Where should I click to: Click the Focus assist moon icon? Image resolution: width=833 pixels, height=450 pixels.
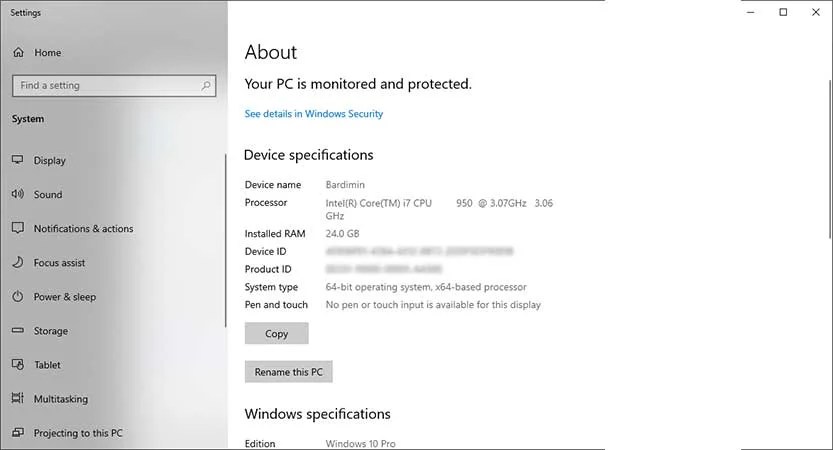18,262
